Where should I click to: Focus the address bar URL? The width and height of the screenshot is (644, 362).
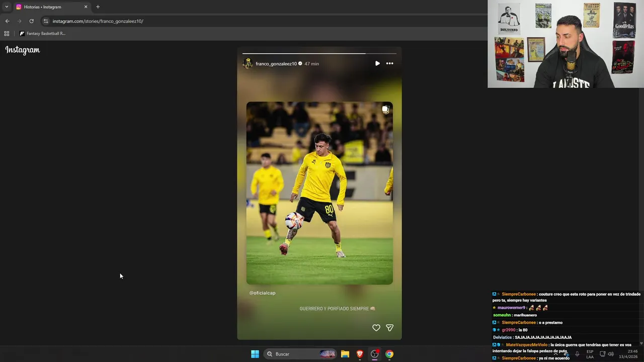point(98,21)
